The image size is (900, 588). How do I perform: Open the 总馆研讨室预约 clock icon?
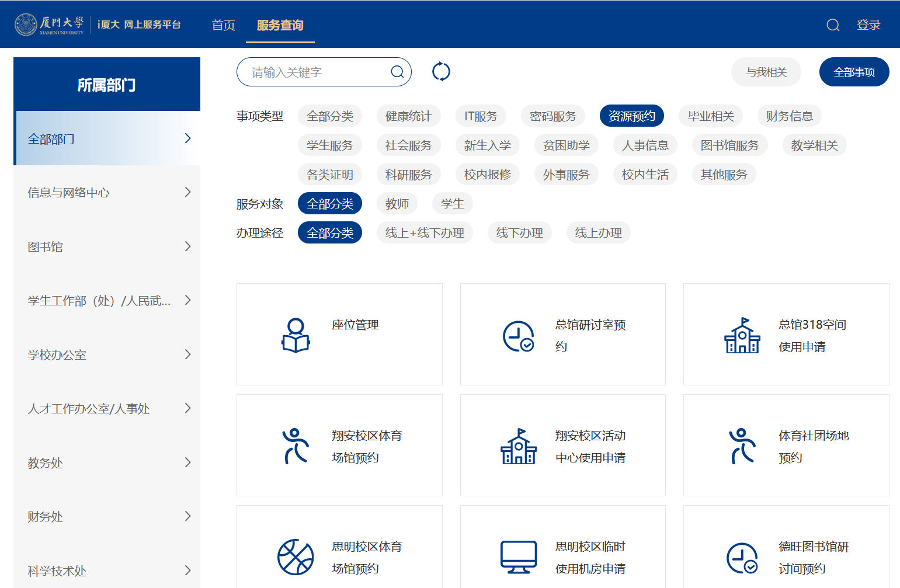[x=518, y=336]
